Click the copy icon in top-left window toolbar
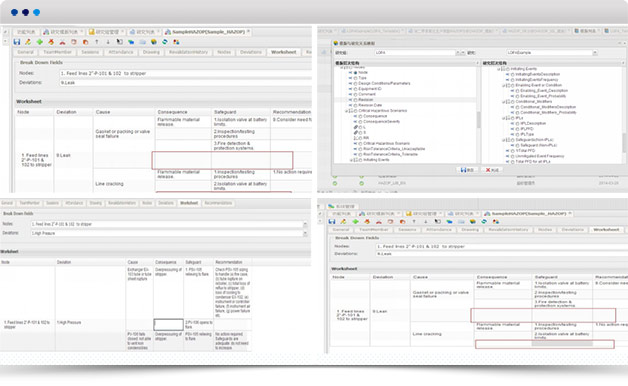The width and height of the screenshot is (628, 386). [74, 42]
